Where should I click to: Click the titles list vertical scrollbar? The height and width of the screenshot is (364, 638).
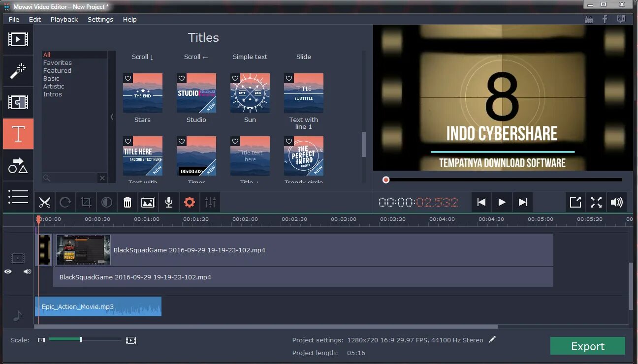(x=364, y=144)
